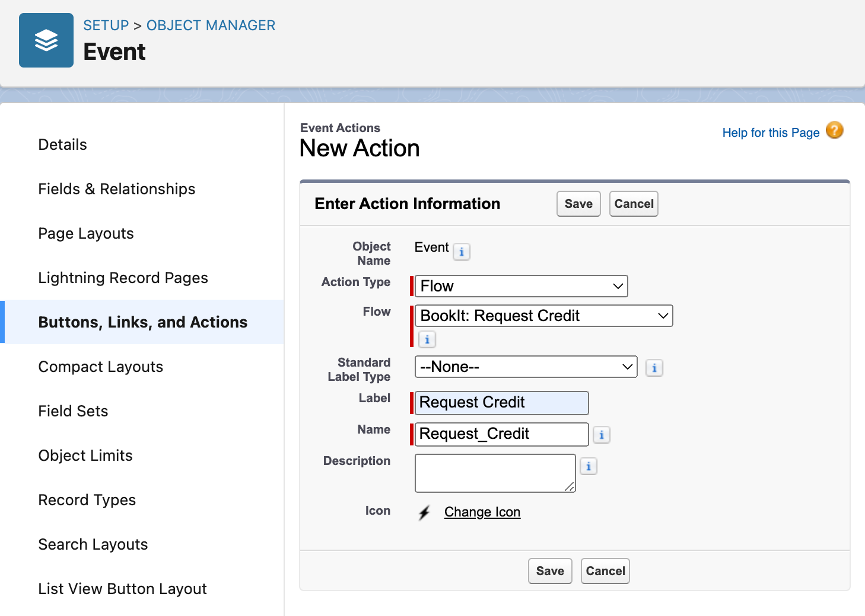Open Standard Label Type dropdown showing --None--

tap(526, 367)
